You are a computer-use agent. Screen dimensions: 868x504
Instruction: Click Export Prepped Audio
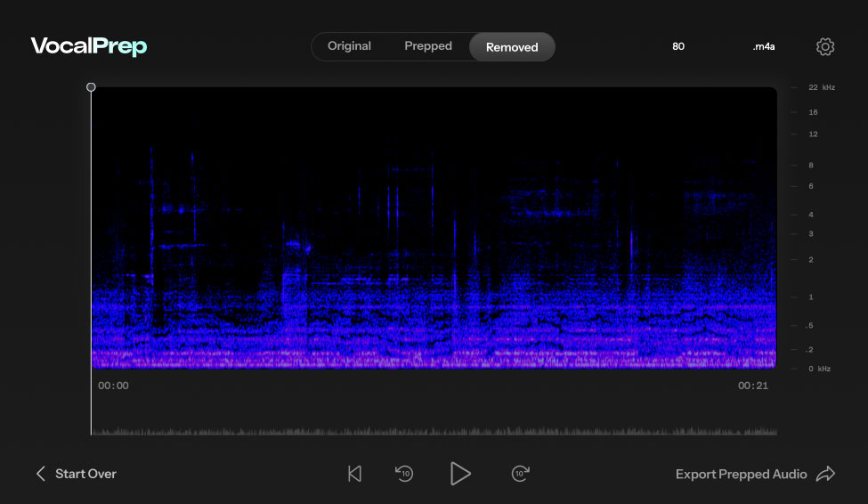pos(742,474)
